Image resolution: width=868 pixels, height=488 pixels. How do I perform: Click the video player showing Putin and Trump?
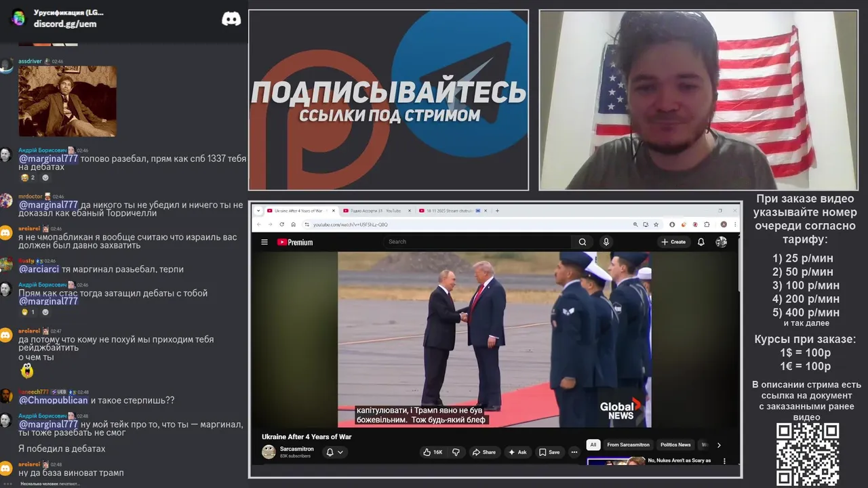(494, 340)
